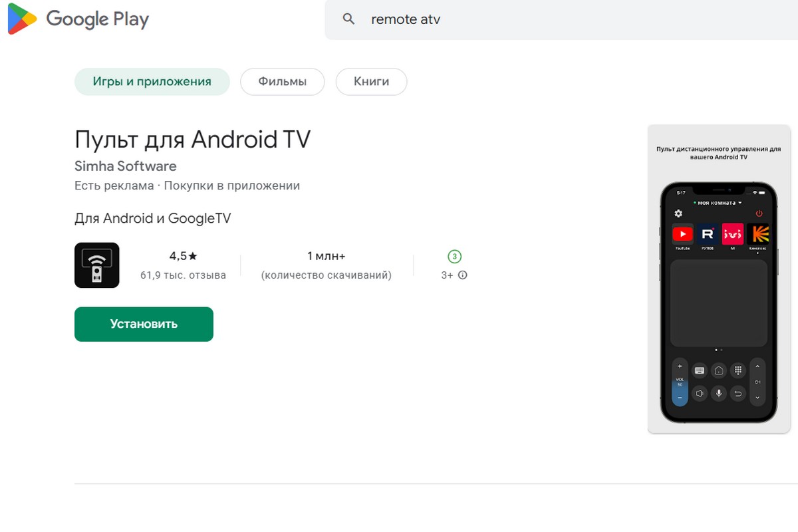Click the Google Play logo
The height and width of the screenshot is (532, 798).
tap(78, 20)
